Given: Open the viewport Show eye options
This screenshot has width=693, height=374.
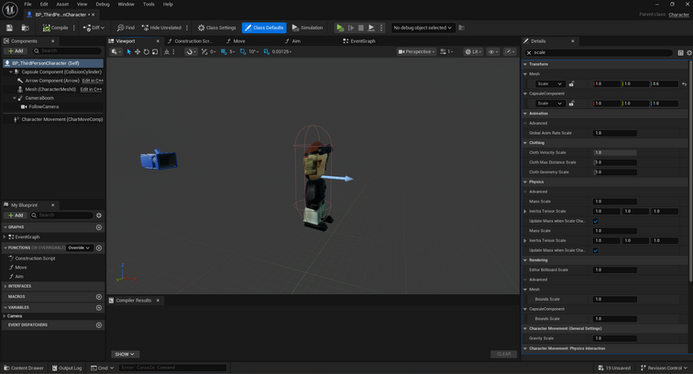Looking at the screenshot, I should tap(493, 52).
